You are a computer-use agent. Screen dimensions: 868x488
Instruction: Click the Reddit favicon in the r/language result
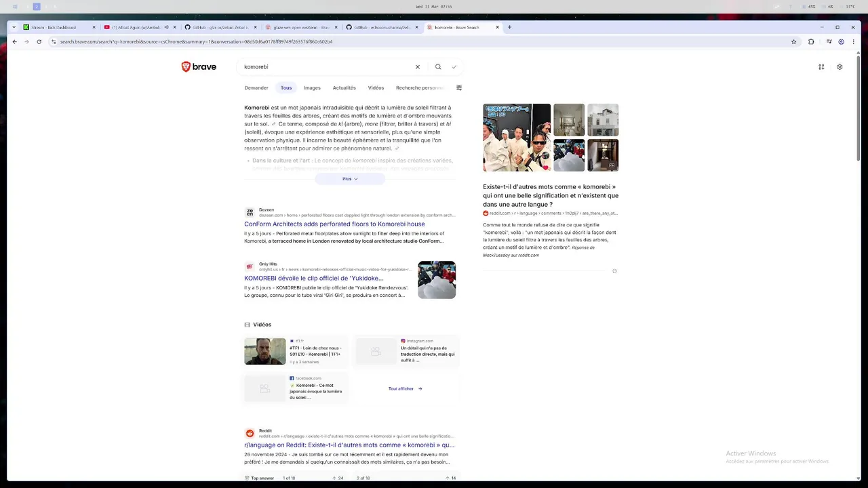(x=250, y=433)
